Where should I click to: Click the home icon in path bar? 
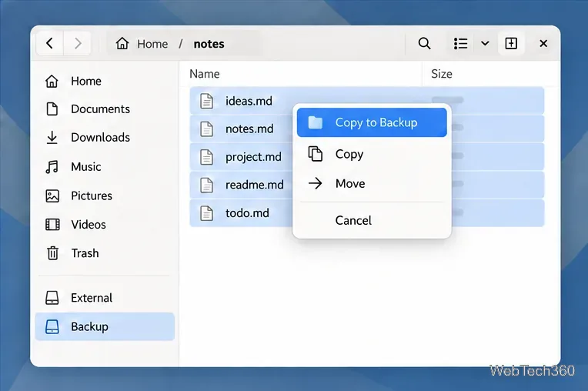click(122, 43)
